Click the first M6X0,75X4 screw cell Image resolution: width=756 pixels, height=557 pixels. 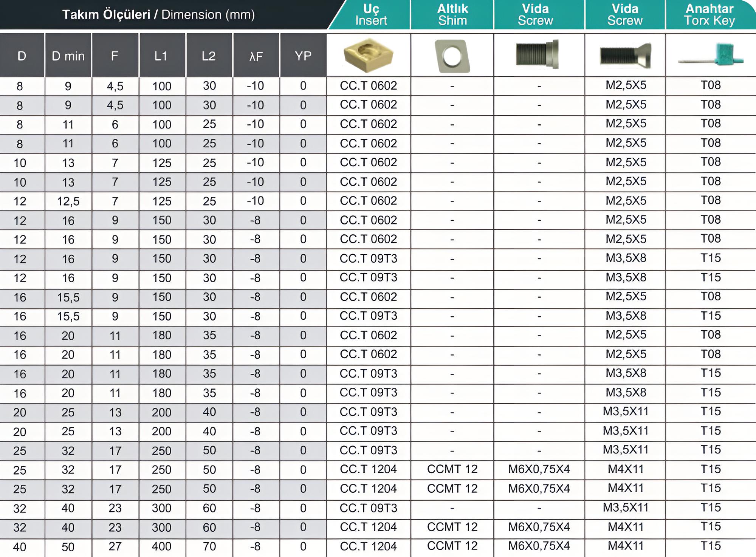click(539, 469)
